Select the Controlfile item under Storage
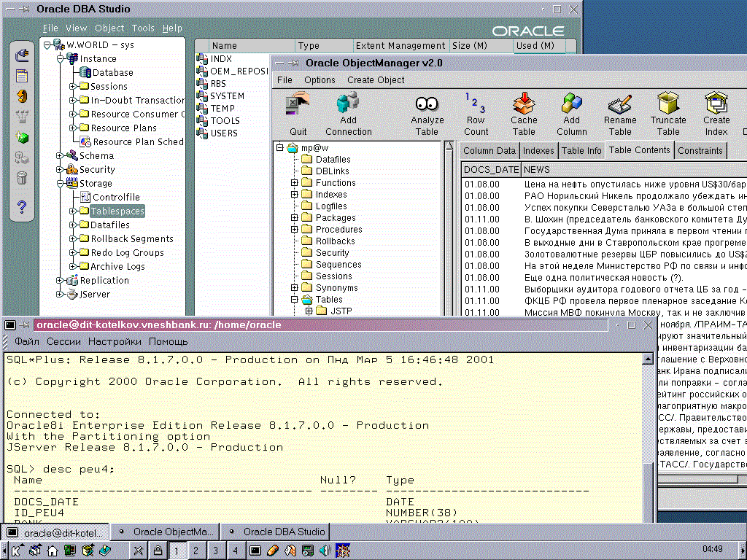747x560 pixels. [x=110, y=197]
